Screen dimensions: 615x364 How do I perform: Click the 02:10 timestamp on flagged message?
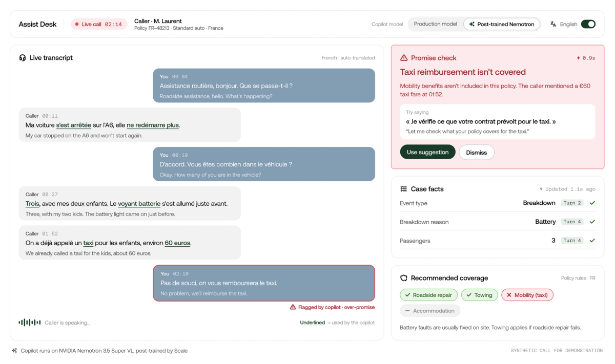click(180, 274)
